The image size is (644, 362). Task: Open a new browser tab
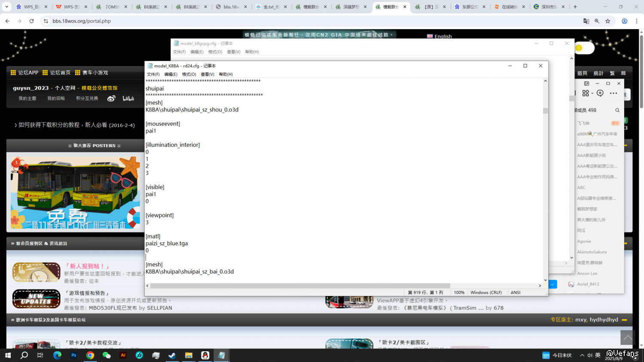tap(575, 7)
